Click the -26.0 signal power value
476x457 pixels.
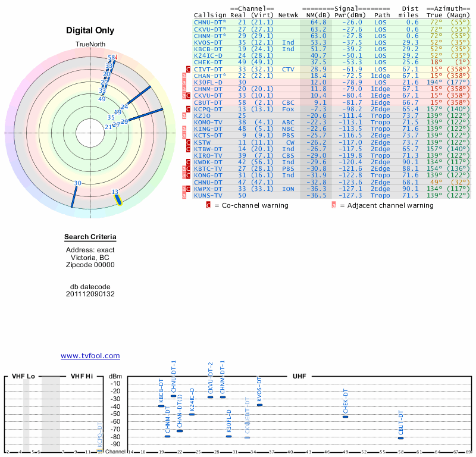pyautogui.click(x=352, y=22)
